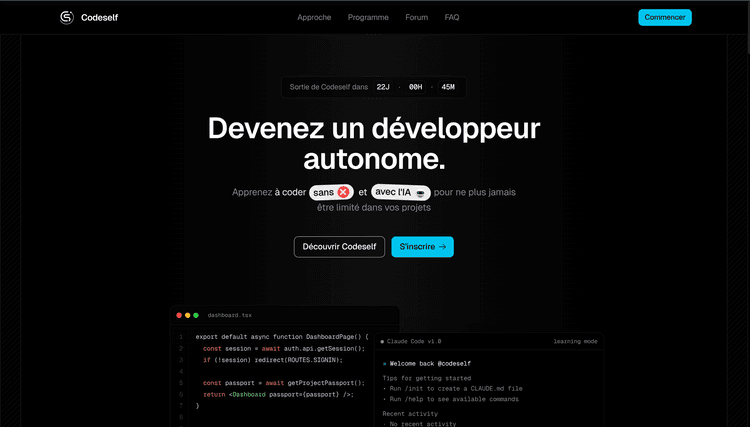Click the Codeself logo icon
Image resolution: width=750 pixels, height=427 pixels.
coord(66,18)
